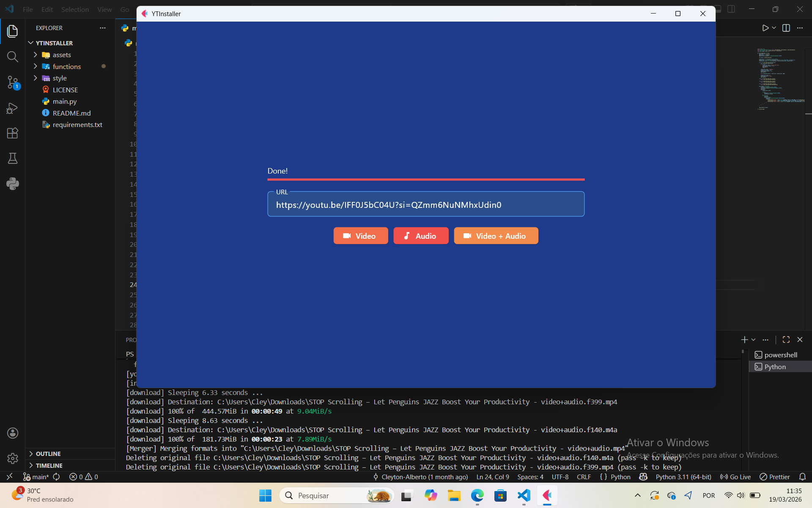Toggle Go Live server in status bar
Image resolution: width=812 pixels, height=508 pixels.
pos(735,477)
